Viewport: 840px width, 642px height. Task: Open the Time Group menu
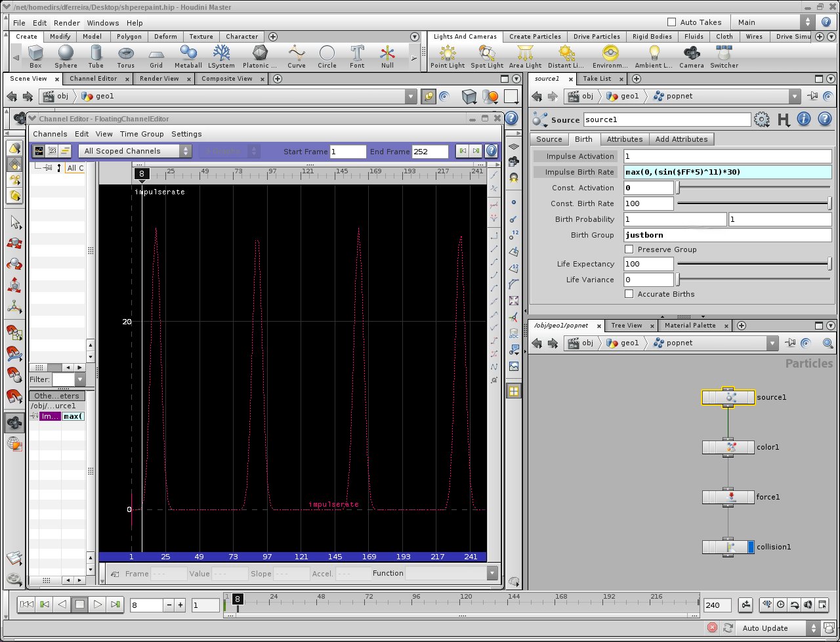tap(142, 134)
